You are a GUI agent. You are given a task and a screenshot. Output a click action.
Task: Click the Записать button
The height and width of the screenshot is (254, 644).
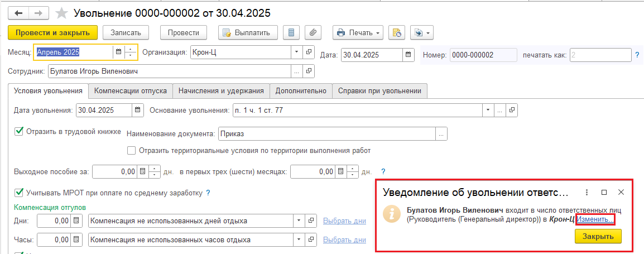coord(126,32)
